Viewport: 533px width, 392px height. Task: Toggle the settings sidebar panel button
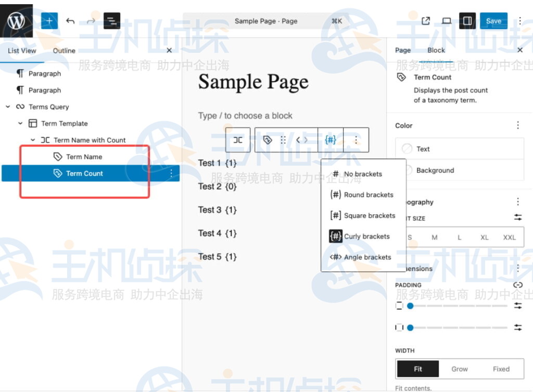coord(467,21)
